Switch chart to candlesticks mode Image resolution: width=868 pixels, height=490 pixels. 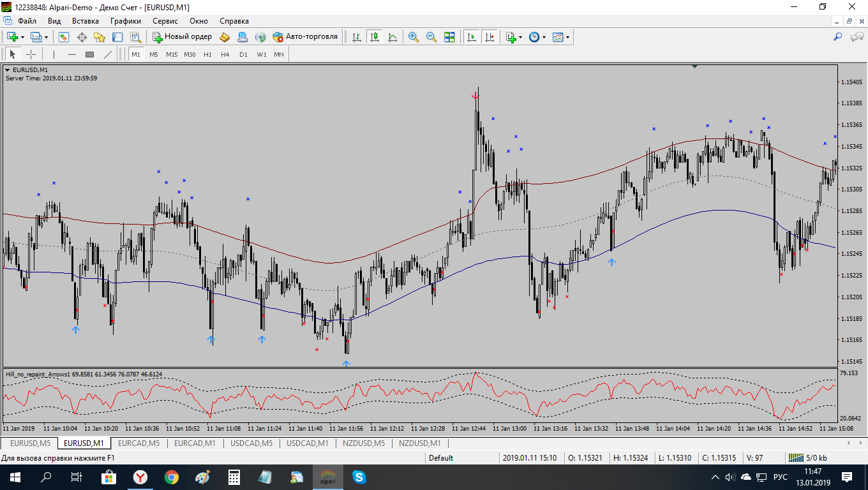(x=375, y=37)
